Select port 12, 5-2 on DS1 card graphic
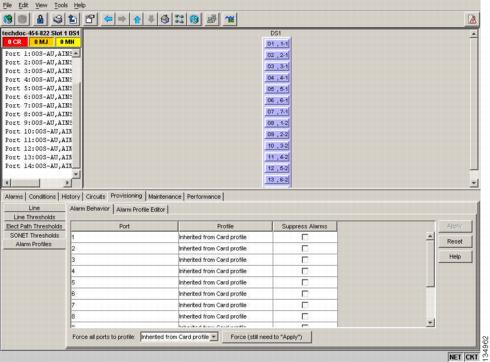490x362 pixels. click(x=277, y=168)
